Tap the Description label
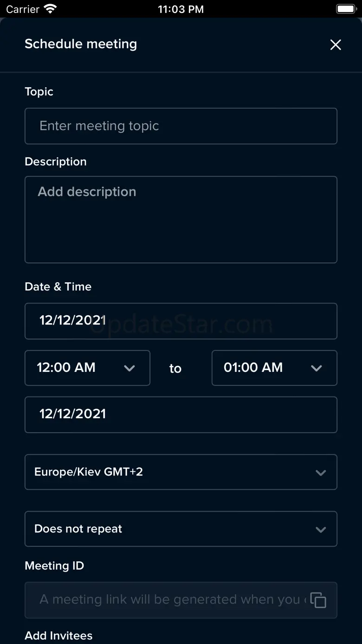Image resolution: width=362 pixels, height=644 pixels. tap(56, 162)
